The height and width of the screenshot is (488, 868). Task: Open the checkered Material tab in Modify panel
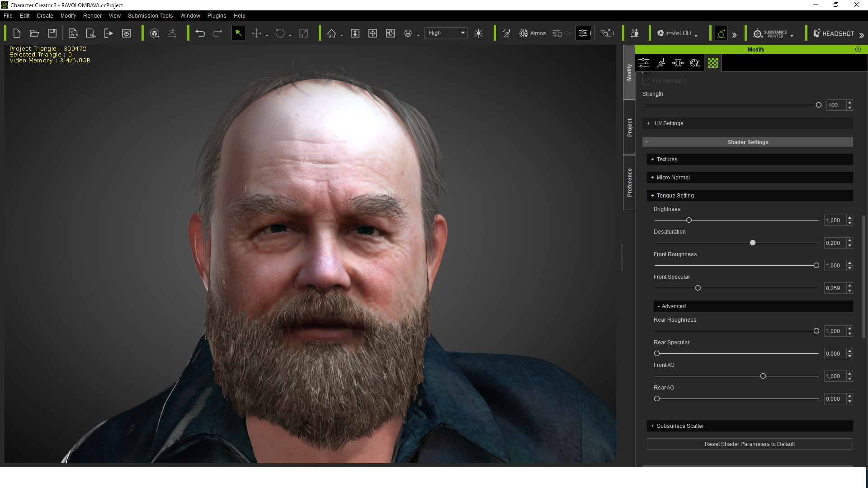[x=713, y=63]
